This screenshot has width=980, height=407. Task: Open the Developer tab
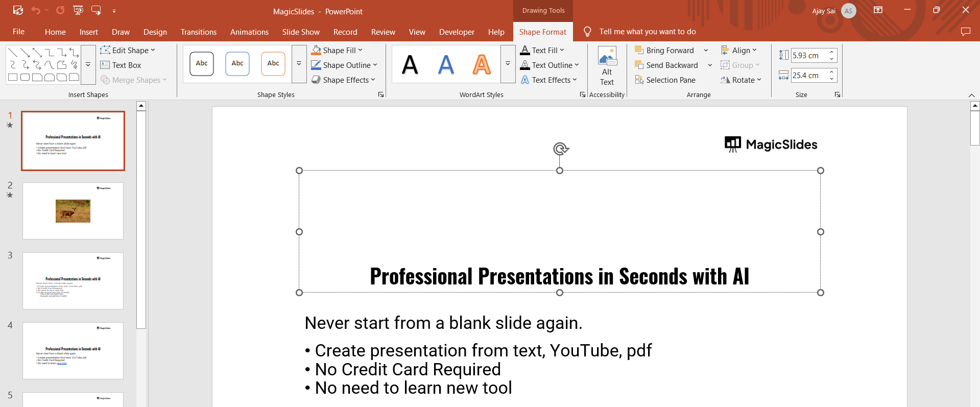pyautogui.click(x=457, y=32)
